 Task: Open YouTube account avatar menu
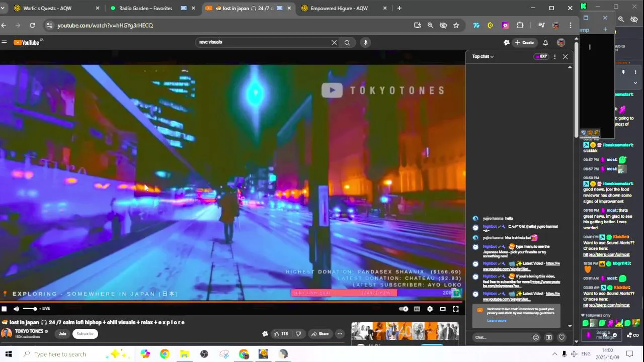point(560,43)
